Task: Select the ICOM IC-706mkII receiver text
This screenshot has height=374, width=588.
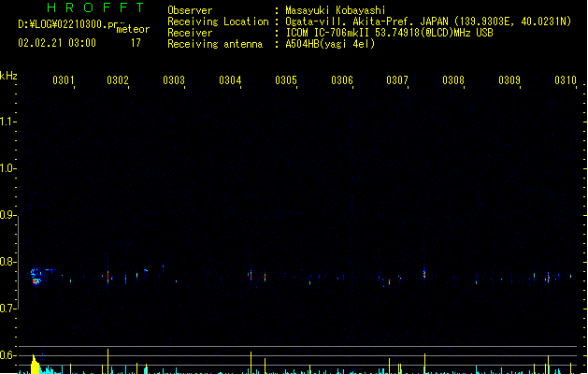Action: coord(389,33)
